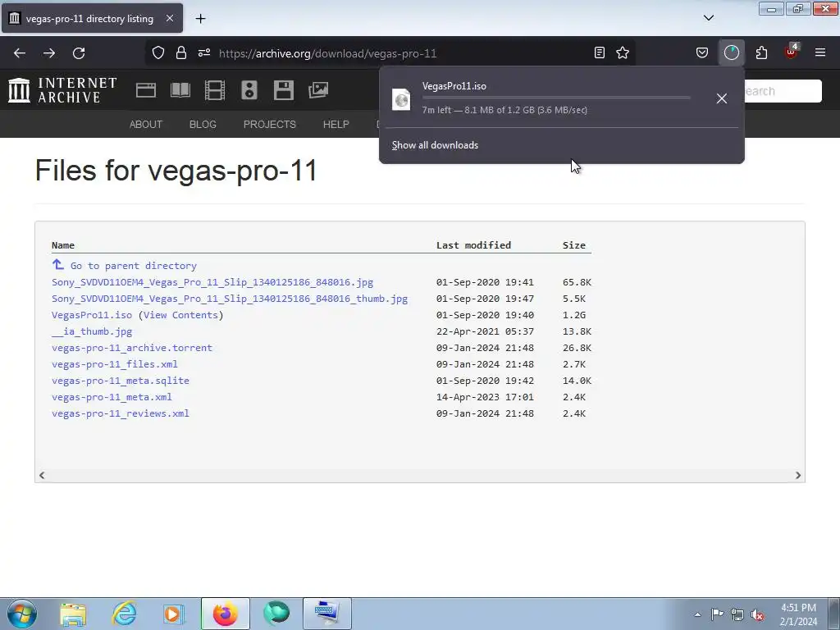Reload the current page
This screenshot has height=630, width=840.
(x=79, y=53)
